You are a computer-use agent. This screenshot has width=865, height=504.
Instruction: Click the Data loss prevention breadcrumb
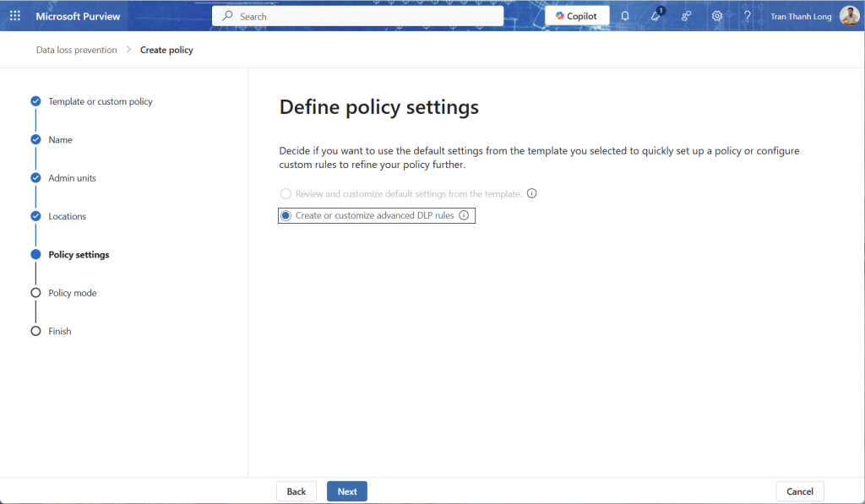coord(76,51)
